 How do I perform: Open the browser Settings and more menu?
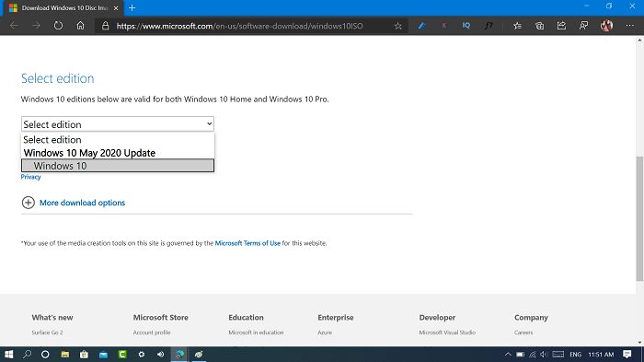[x=629, y=26]
